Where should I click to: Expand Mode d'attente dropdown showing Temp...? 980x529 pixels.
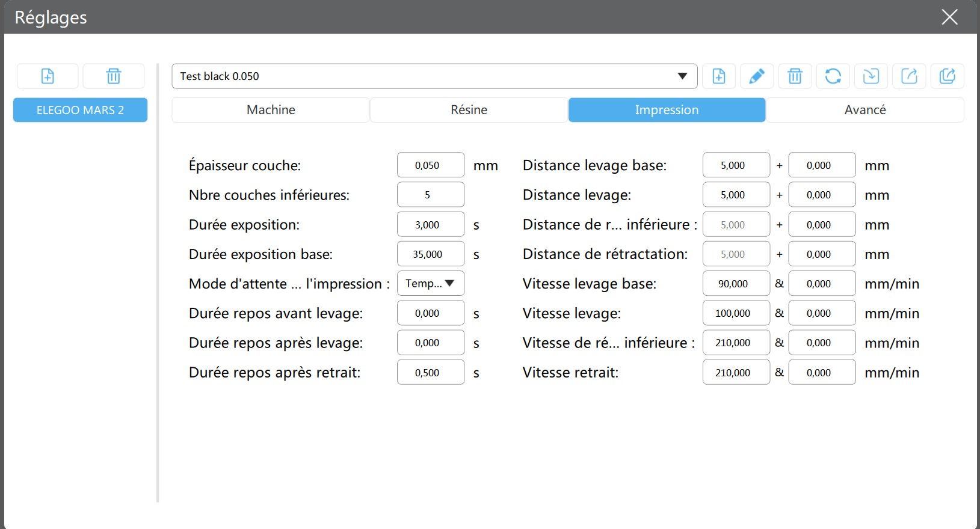pyautogui.click(x=431, y=284)
